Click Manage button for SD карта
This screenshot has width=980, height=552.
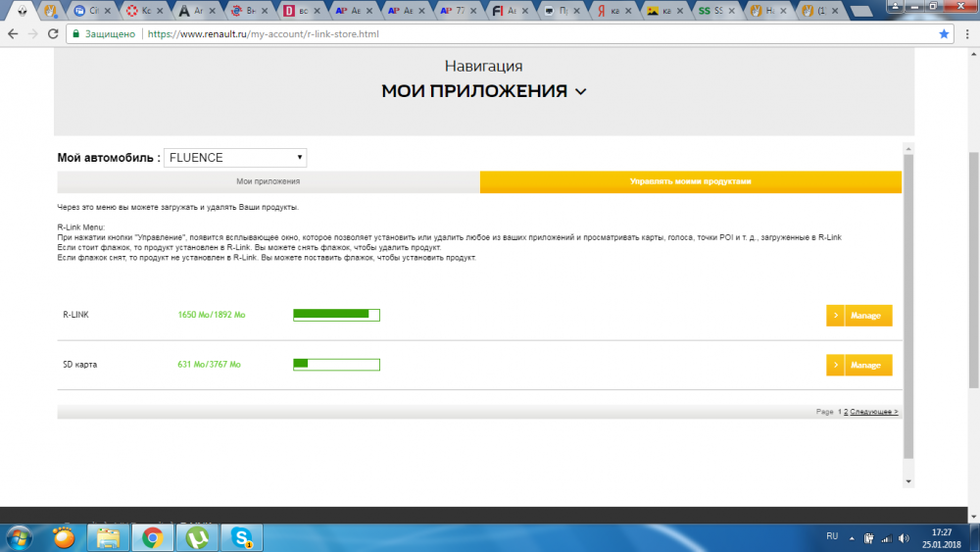pos(858,365)
